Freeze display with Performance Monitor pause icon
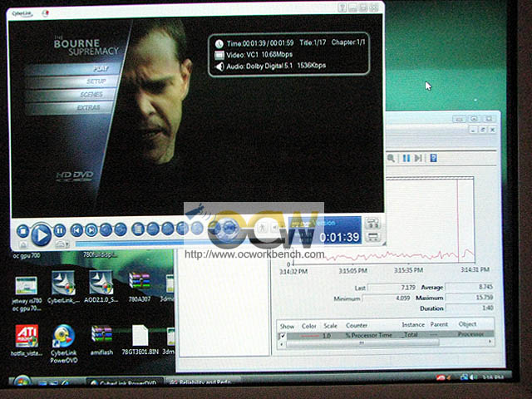 tap(406, 158)
